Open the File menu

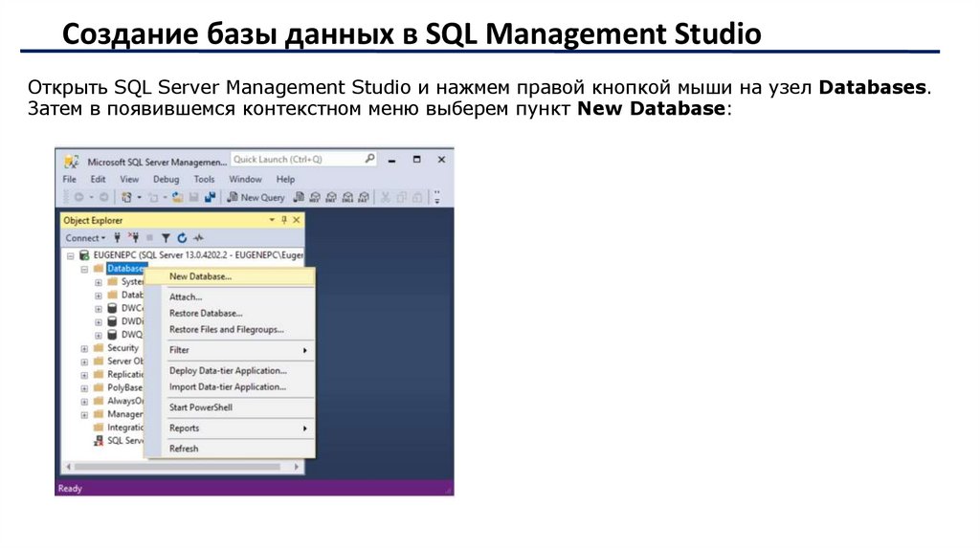pyautogui.click(x=69, y=179)
